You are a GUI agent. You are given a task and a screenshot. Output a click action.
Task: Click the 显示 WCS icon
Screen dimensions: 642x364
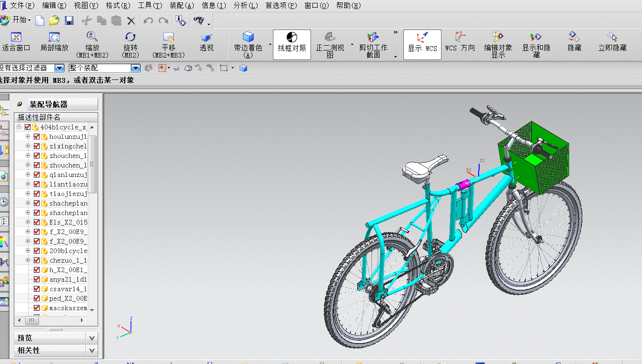click(x=422, y=37)
